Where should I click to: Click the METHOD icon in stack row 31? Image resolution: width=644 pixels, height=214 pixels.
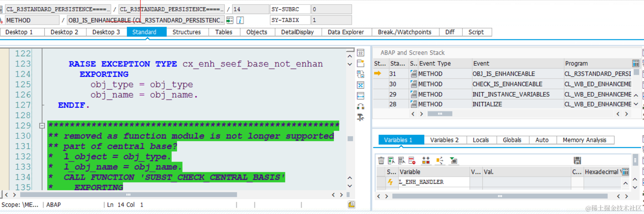414,74
